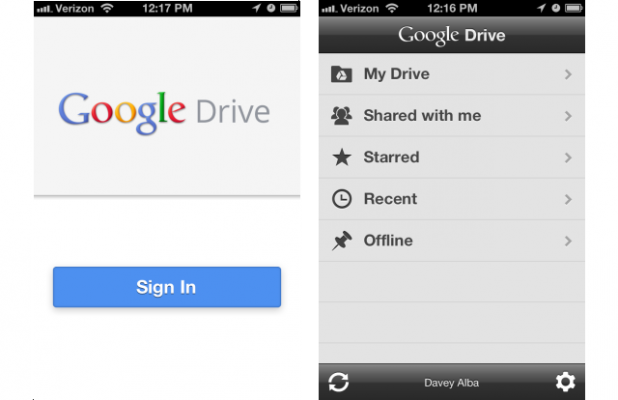Click the colorful Google Drive logo
618x400 pixels.
click(x=164, y=113)
